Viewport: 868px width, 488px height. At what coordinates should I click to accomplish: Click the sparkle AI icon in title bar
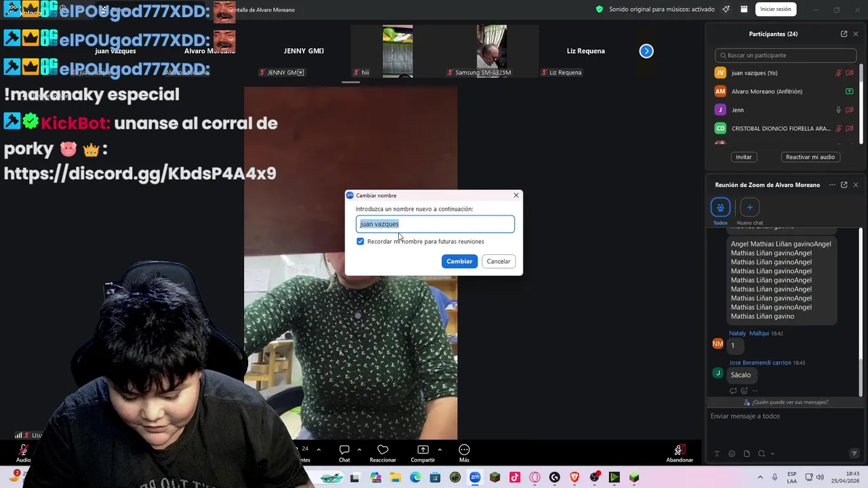click(x=726, y=9)
